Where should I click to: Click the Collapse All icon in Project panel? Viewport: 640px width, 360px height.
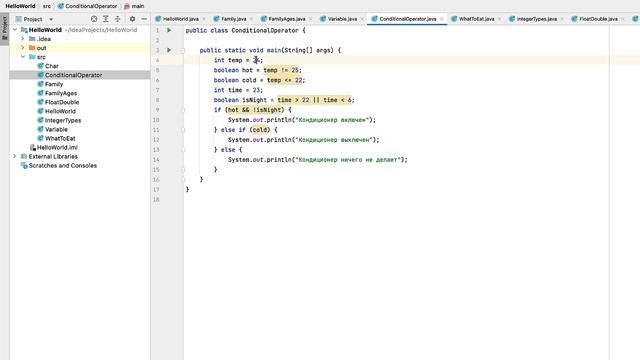[x=118, y=19]
